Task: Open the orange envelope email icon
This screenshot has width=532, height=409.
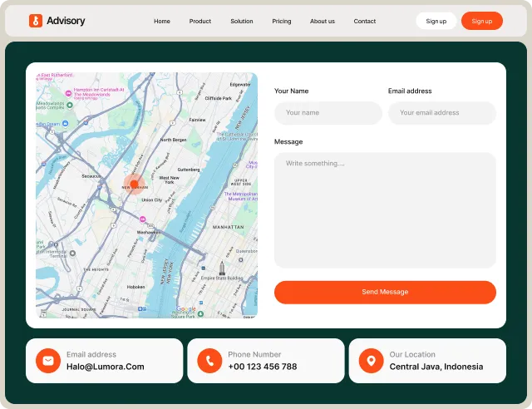Action: coord(48,361)
